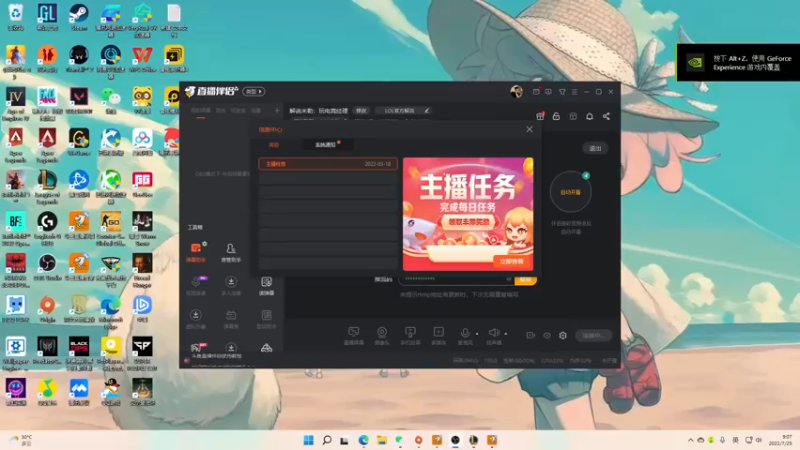
Task: Open the Windows Start menu
Action: pos(309,440)
